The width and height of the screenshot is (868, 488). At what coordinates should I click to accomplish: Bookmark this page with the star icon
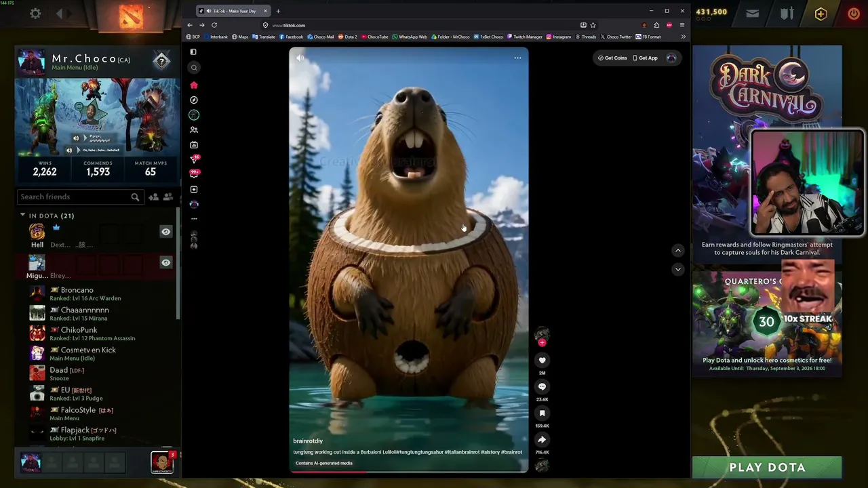(593, 25)
